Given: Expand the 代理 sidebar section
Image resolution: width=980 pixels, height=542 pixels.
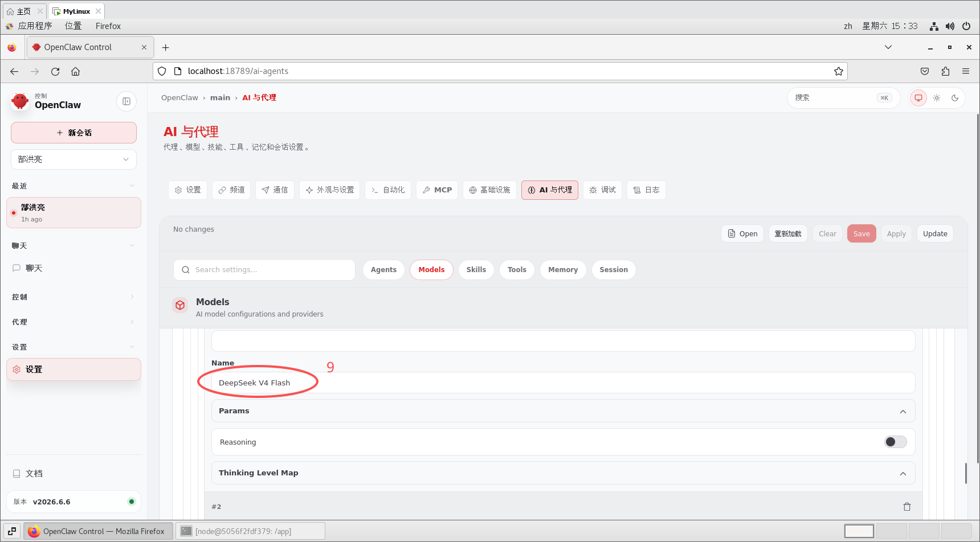Looking at the screenshot, I should tap(74, 322).
